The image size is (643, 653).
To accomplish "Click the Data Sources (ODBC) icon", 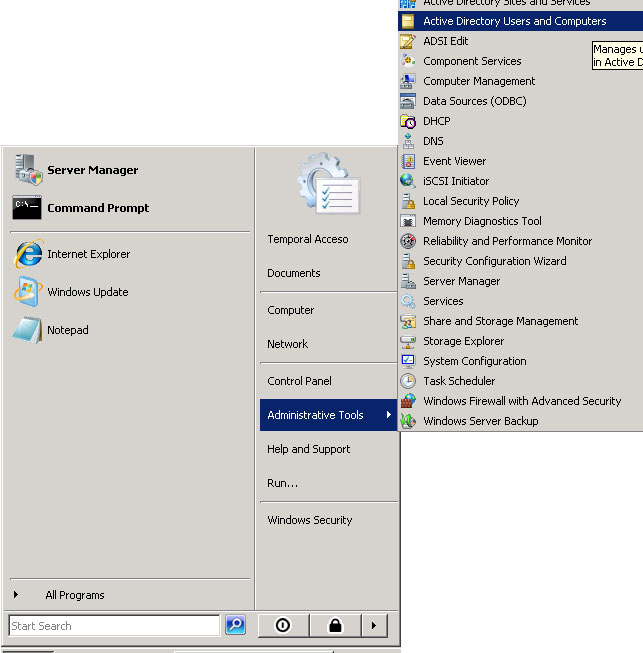I will click(x=408, y=101).
